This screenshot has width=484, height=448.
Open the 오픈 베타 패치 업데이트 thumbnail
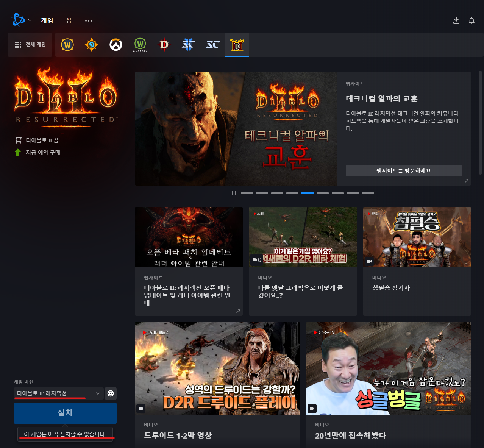(x=189, y=237)
